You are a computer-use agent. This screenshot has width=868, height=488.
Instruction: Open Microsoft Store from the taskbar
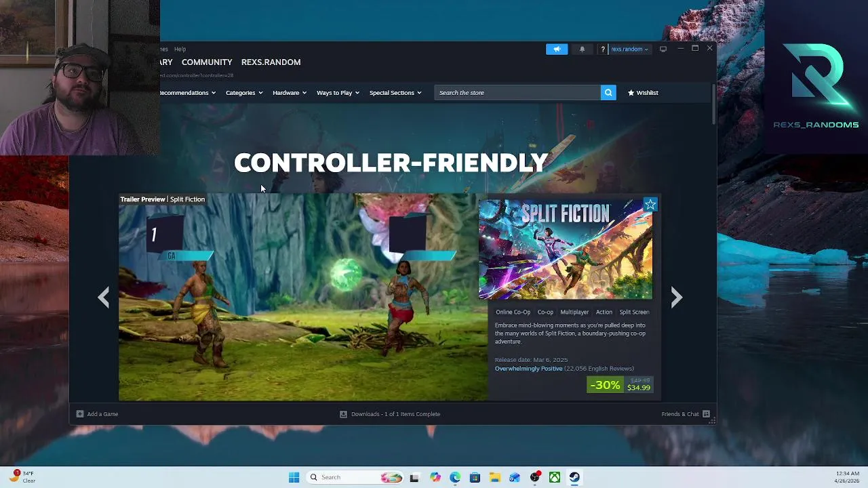click(x=475, y=477)
